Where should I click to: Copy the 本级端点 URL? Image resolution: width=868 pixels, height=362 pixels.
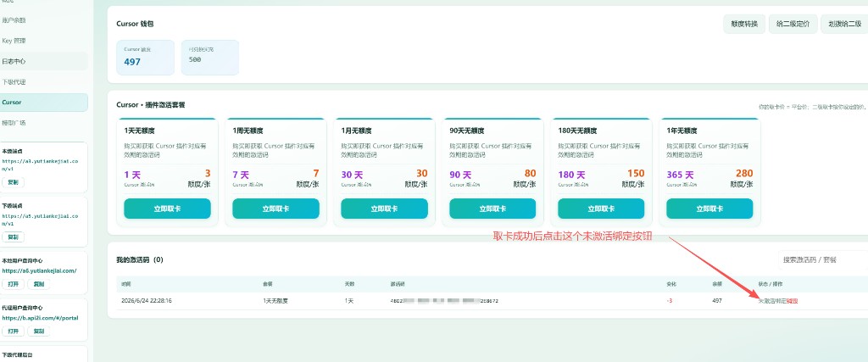13,182
